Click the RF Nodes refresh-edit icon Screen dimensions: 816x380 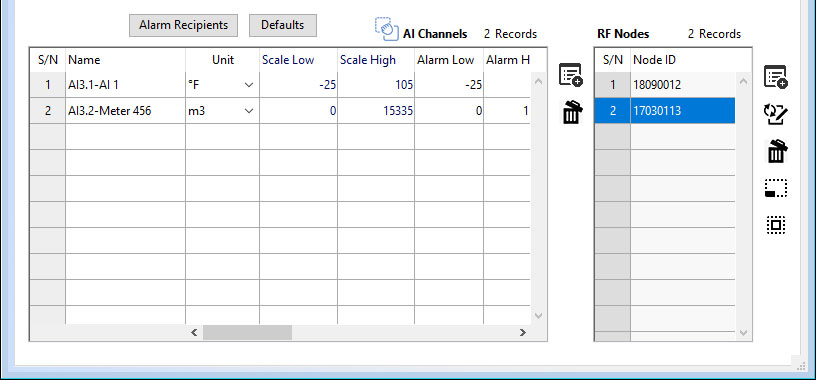pos(776,115)
